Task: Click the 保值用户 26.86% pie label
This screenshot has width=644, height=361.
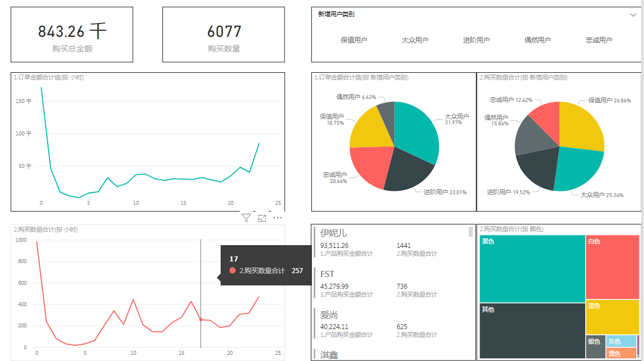Action: 609,100
